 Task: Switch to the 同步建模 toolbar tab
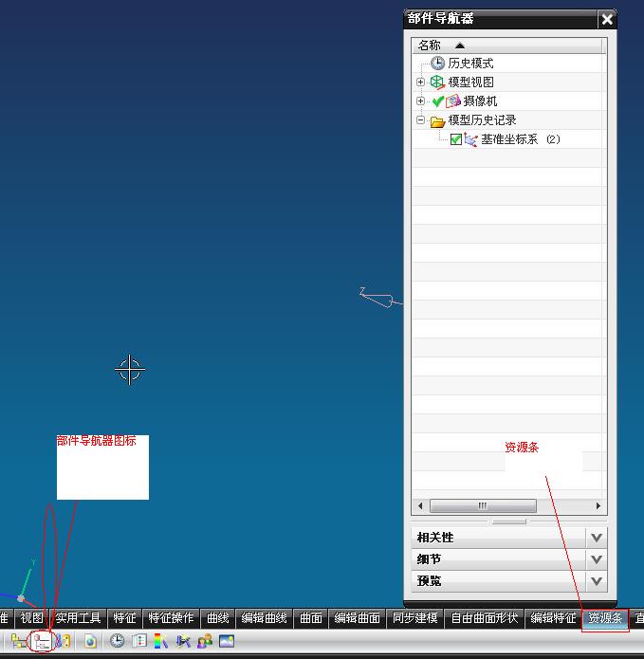pyautogui.click(x=414, y=618)
